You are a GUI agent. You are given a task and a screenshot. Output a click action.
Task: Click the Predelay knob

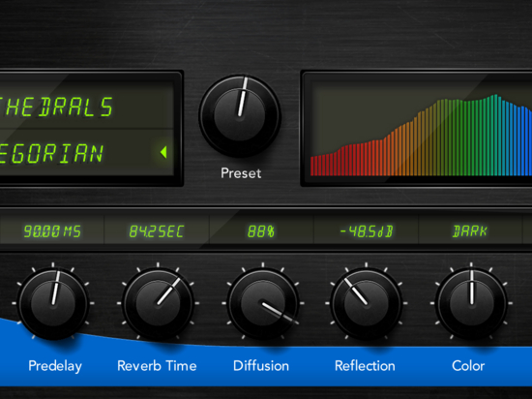(x=53, y=303)
